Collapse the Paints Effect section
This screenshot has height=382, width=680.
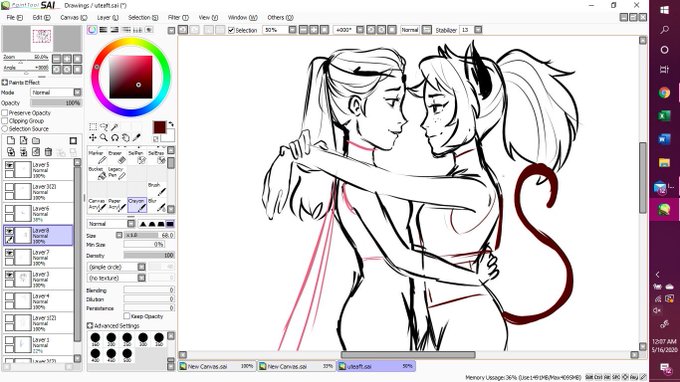point(5,82)
